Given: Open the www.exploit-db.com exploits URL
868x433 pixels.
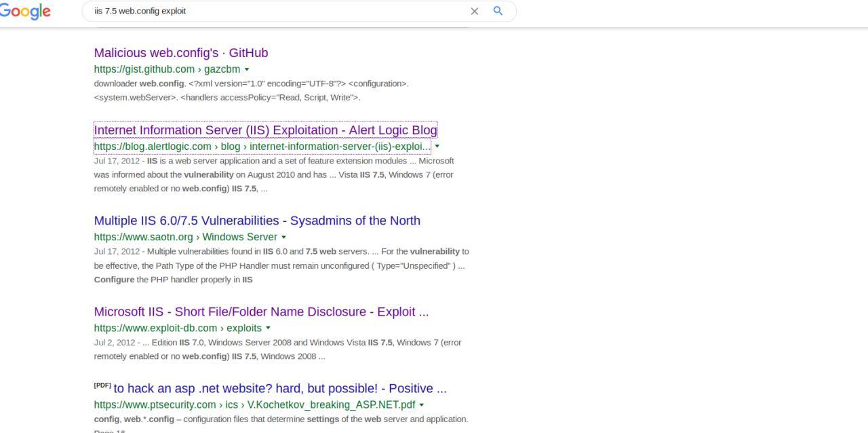Looking at the screenshot, I should click(178, 328).
